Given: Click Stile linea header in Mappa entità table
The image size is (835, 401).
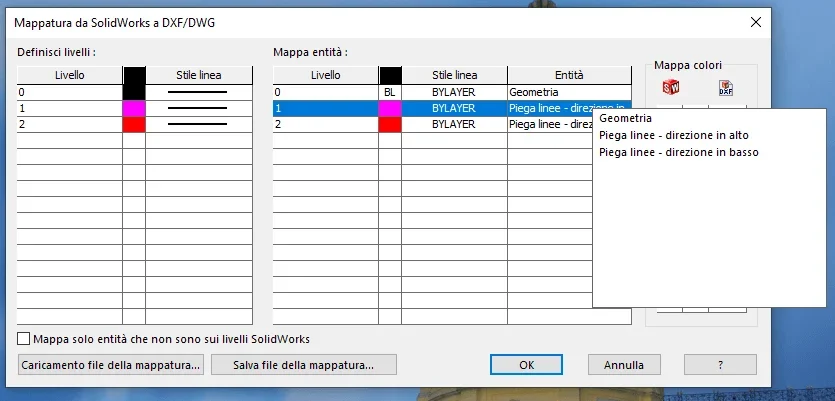Looking at the screenshot, I should (x=454, y=75).
